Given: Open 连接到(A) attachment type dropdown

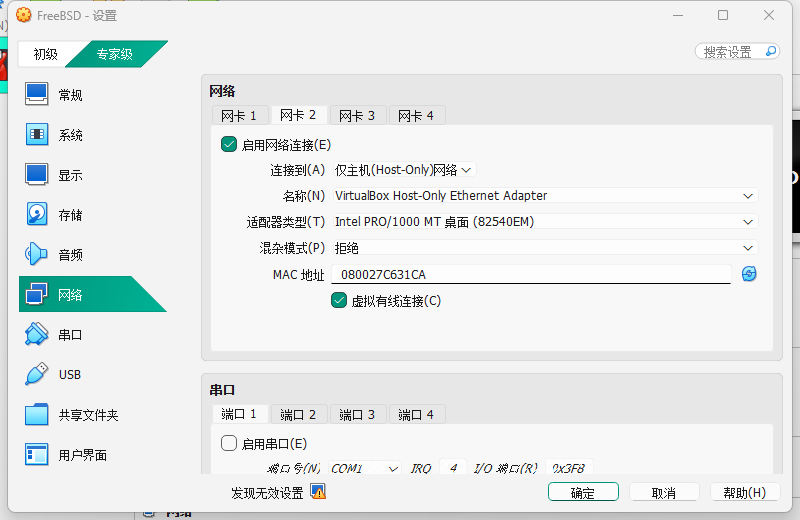Looking at the screenshot, I should 404,169.
